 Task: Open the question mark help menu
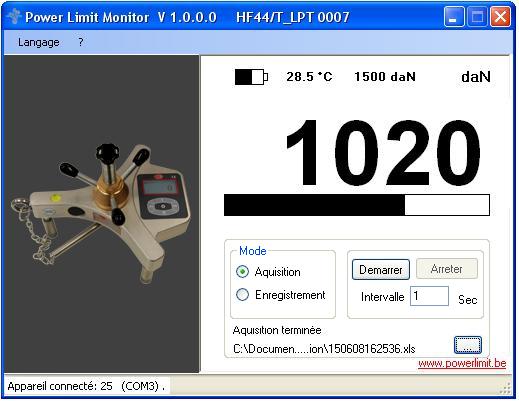81,42
